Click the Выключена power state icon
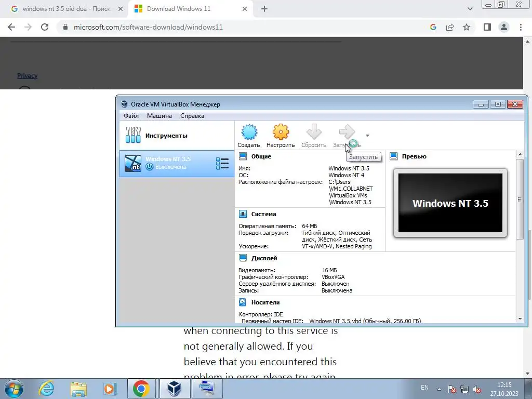 coord(149,167)
